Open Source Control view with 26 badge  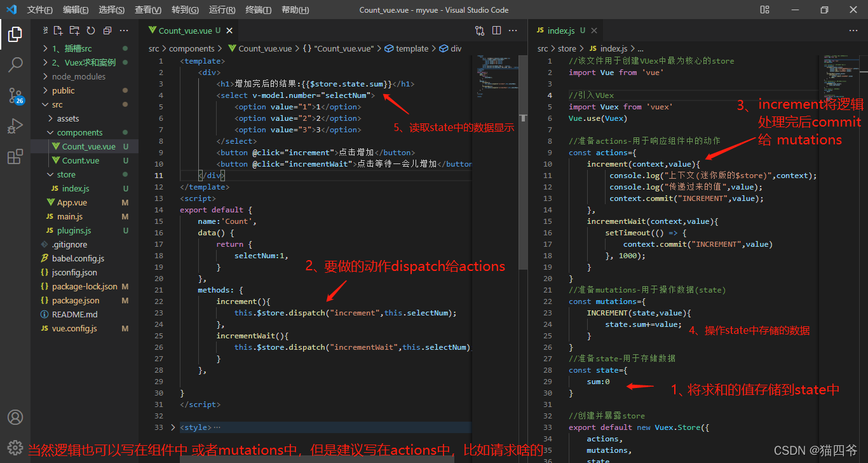pyautogui.click(x=15, y=95)
